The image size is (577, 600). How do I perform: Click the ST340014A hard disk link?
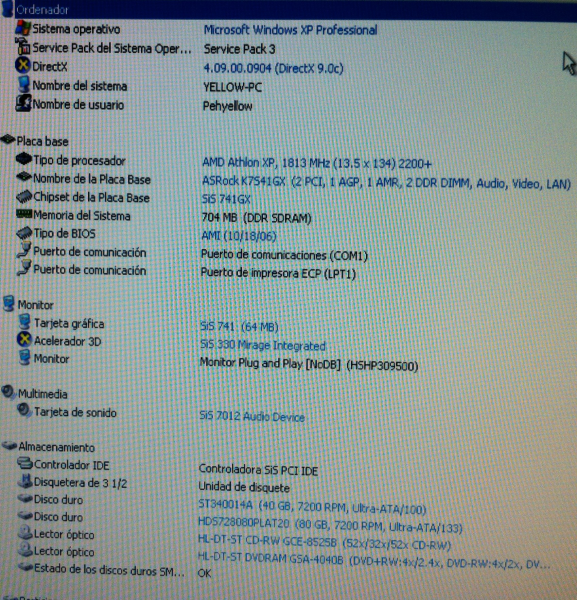[x=312, y=507]
